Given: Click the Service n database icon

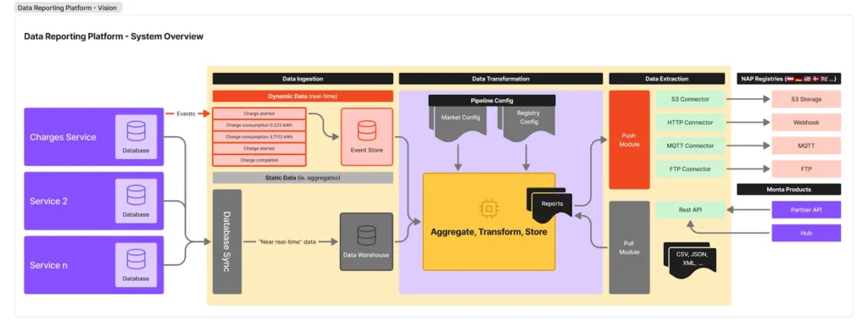Looking at the screenshot, I should pyautogui.click(x=136, y=259).
